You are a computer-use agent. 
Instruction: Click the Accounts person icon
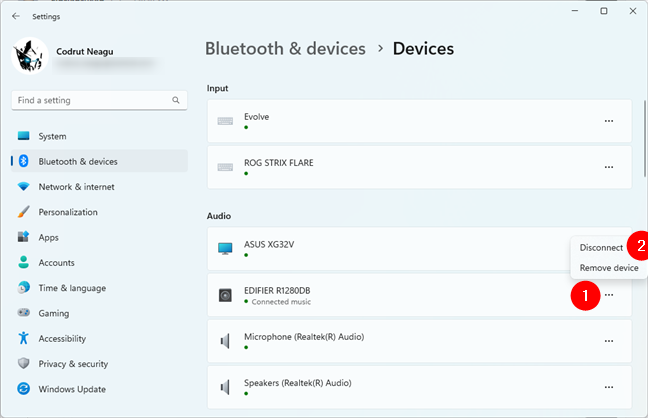[24, 262]
